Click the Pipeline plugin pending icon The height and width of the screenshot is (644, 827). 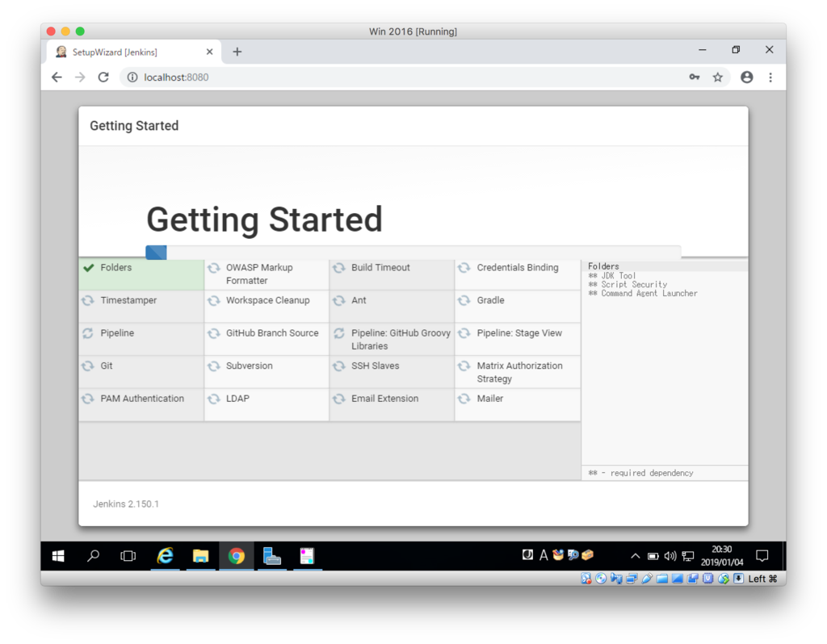[88, 333]
